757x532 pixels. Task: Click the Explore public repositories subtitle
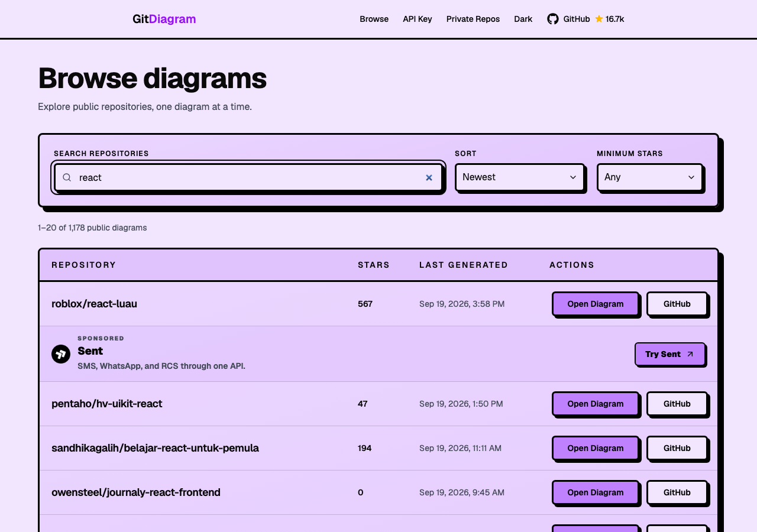pos(145,107)
